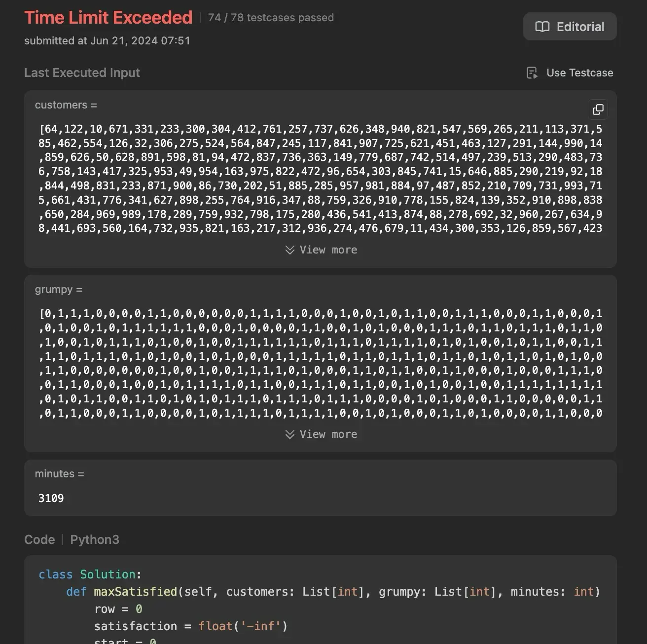Viewport: 647px width, 644px height.
Task: Click the minutes = label
Action: (59, 474)
